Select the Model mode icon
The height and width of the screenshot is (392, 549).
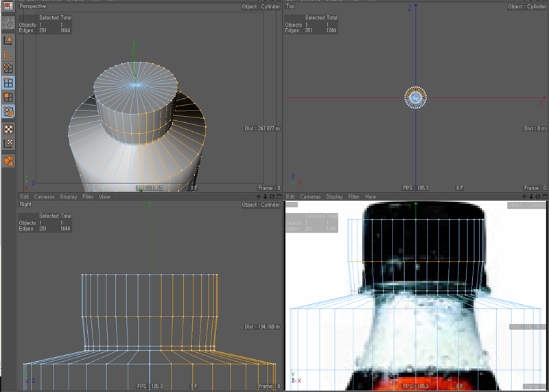tap(8, 39)
